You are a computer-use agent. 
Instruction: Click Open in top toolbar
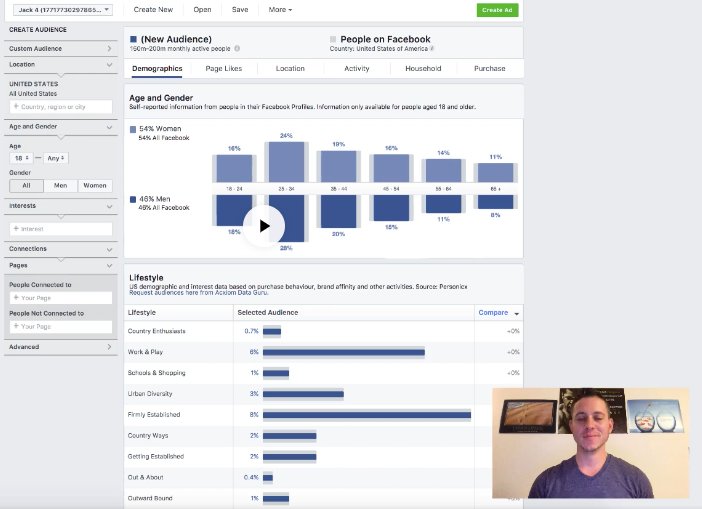(x=202, y=9)
